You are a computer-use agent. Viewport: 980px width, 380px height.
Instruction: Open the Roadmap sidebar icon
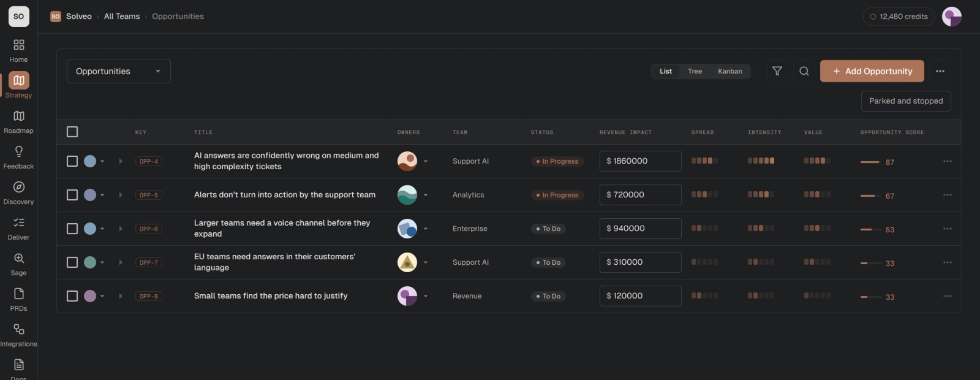[19, 116]
